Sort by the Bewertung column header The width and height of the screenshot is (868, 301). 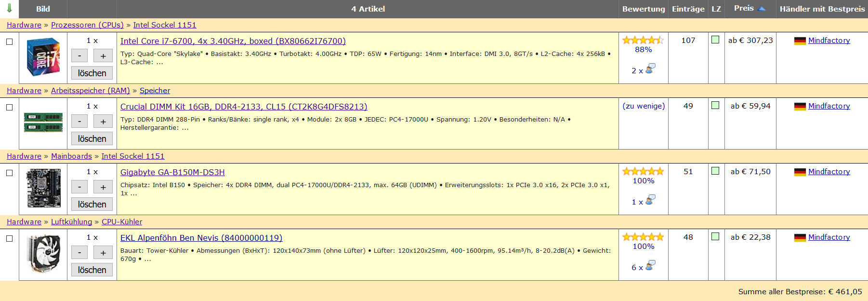pos(644,9)
